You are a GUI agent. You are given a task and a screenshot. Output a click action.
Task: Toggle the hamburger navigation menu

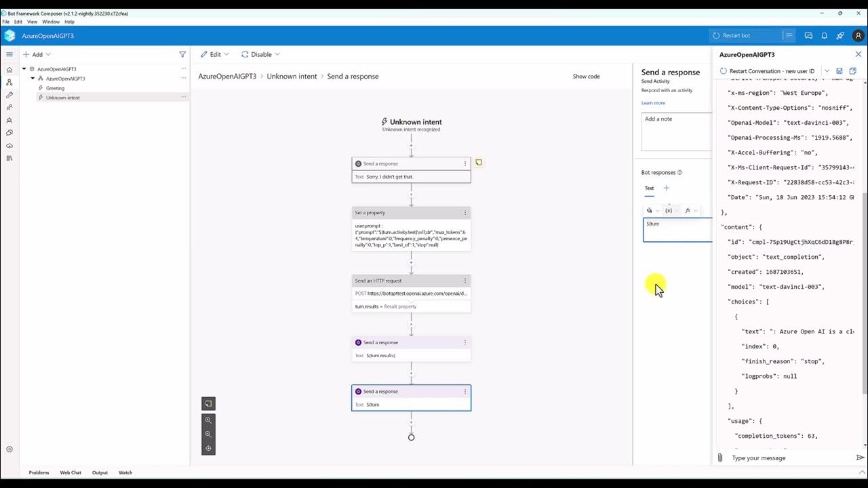9,54
